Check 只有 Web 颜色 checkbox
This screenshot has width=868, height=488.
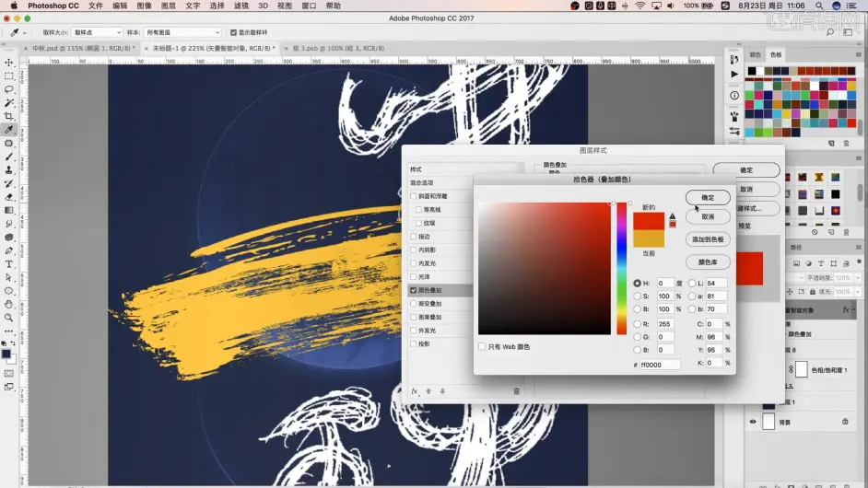pos(482,346)
